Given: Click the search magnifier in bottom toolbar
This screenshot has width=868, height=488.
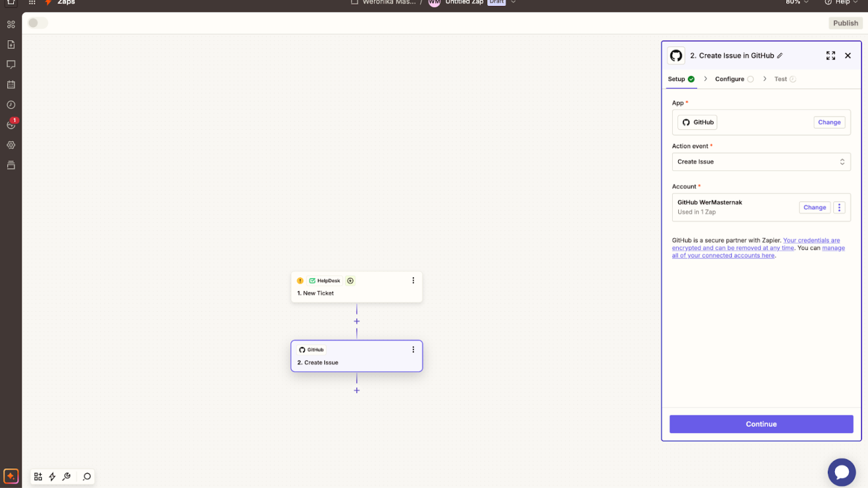Looking at the screenshot, I should (x=87, y=476).
